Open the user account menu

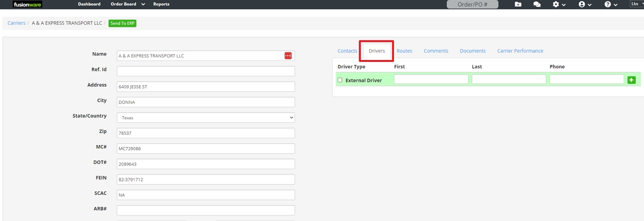pyautogui.click(x=585, y=4)
